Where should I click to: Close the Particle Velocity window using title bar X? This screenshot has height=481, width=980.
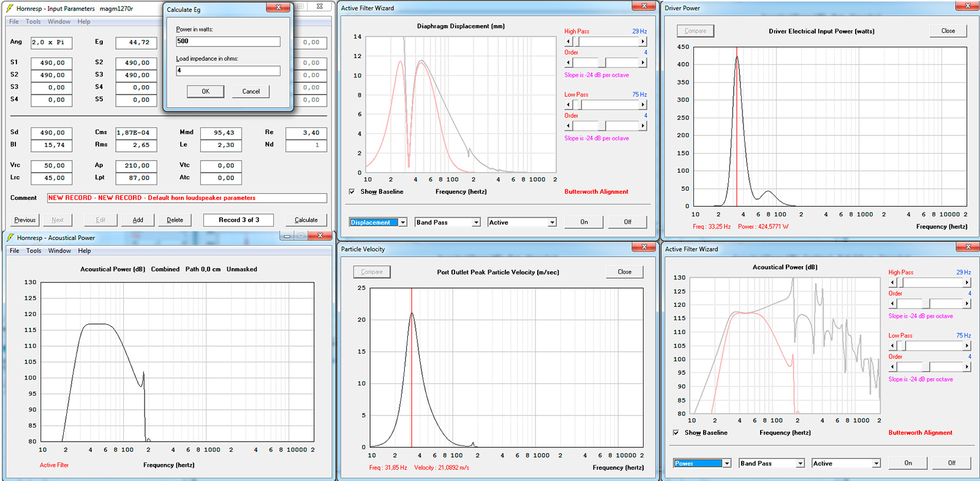point(643,247)
